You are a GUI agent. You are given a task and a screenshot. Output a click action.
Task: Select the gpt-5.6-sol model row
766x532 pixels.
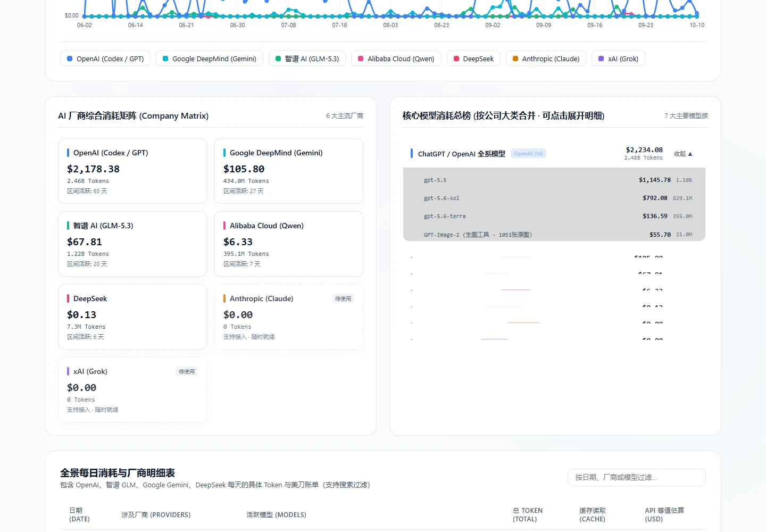pyautogui.click(x=554, y=198)
